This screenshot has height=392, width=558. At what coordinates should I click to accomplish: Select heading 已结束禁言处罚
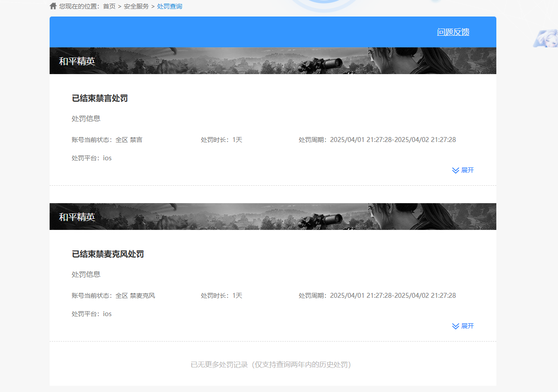click(x=100, y=98)
